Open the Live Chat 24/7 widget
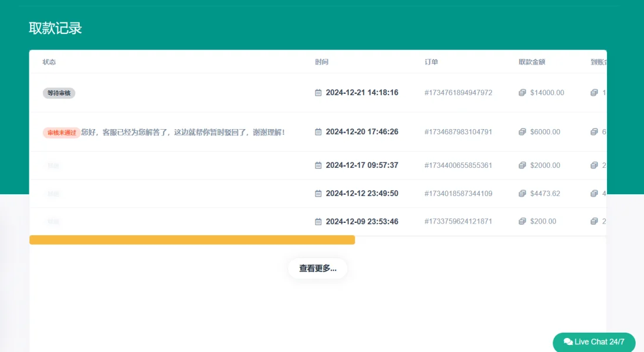This screenshot has width=644, height=352. (x=594, y=342)
